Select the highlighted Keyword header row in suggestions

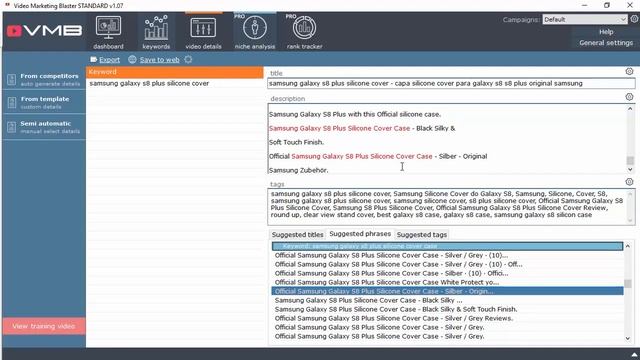[x=447, y=246]
